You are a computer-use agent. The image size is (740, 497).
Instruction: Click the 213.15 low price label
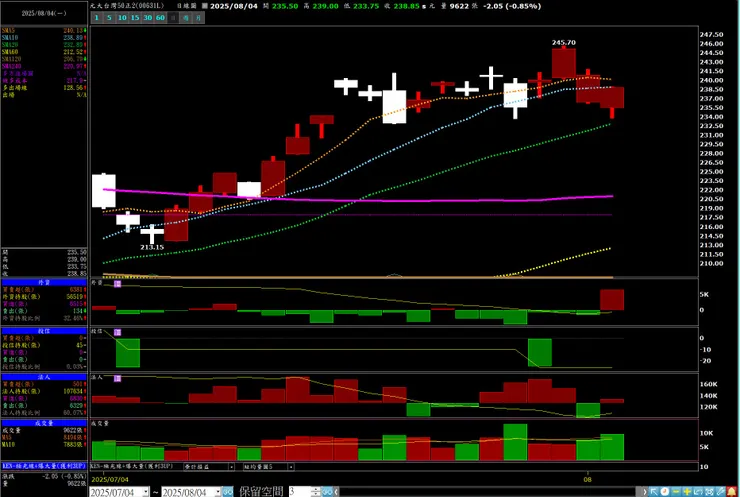[152, 247]
